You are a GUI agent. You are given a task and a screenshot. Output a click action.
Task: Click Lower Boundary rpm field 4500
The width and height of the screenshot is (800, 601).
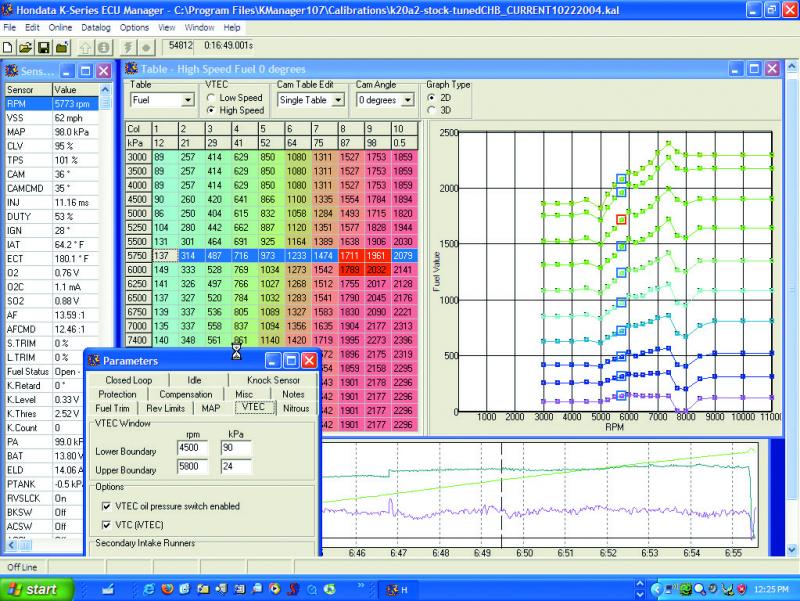coord(192,448)
